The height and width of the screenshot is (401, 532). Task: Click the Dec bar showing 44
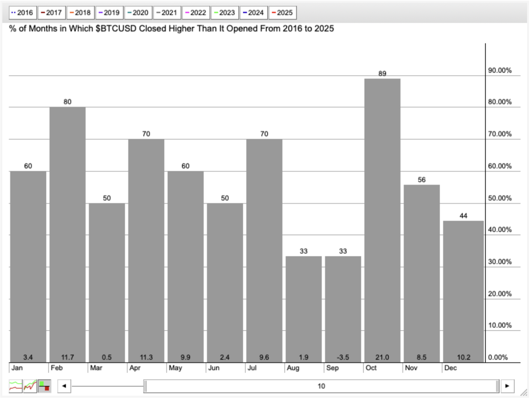coord(464,291)
